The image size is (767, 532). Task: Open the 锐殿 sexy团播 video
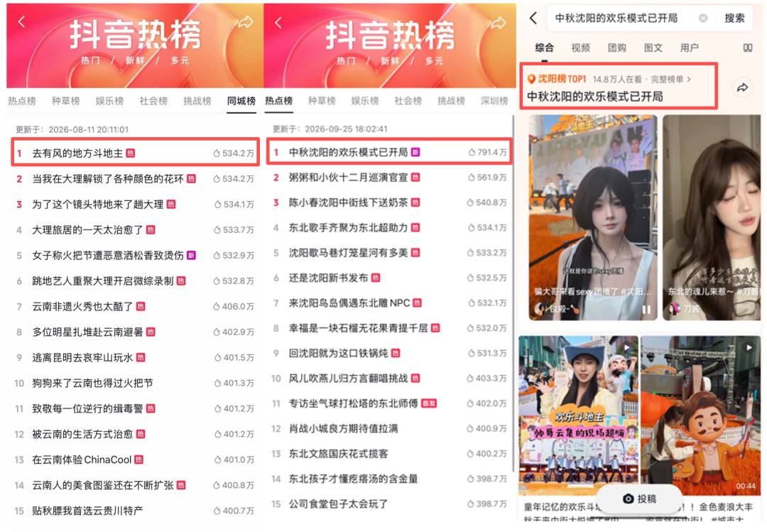pos(592,217)
